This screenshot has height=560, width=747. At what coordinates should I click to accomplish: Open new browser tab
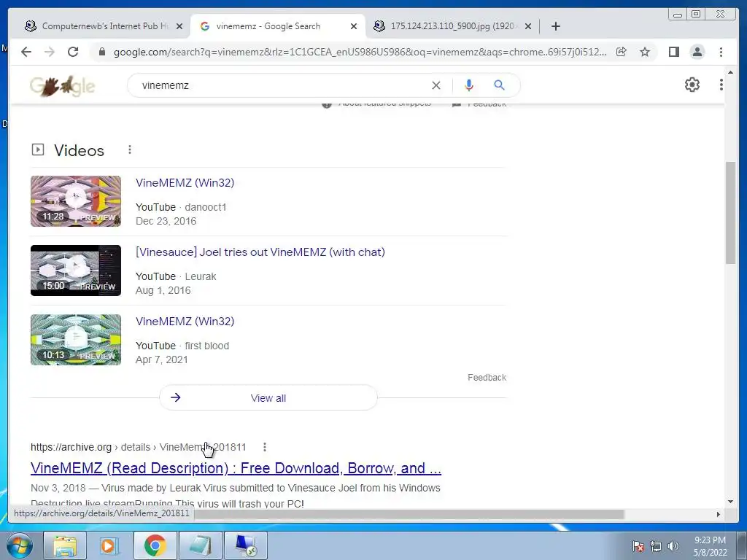[x=555, y=26]
